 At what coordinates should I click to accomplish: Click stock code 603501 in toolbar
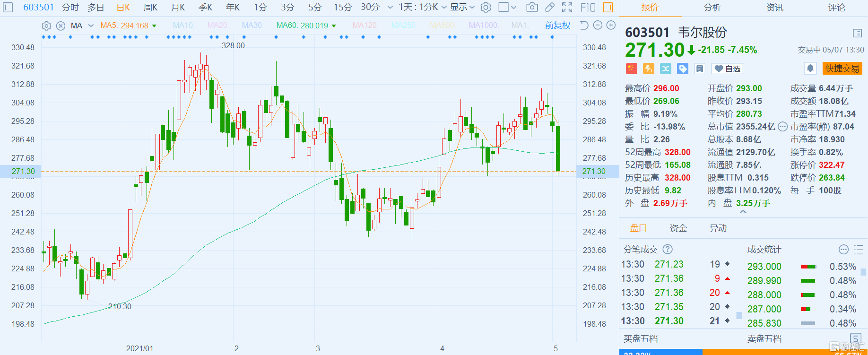pyautogui.click(x=38, y=7)
